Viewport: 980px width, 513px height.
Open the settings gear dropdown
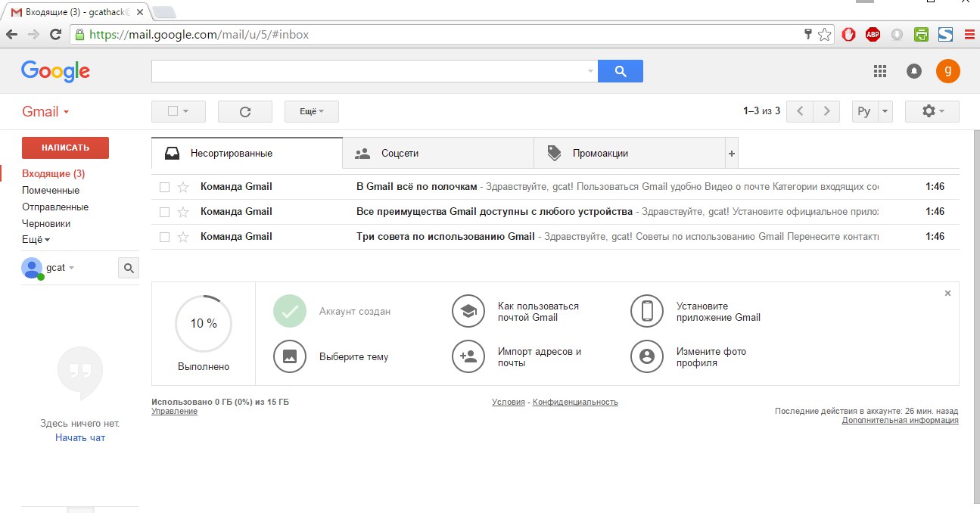tap(932, 111)
